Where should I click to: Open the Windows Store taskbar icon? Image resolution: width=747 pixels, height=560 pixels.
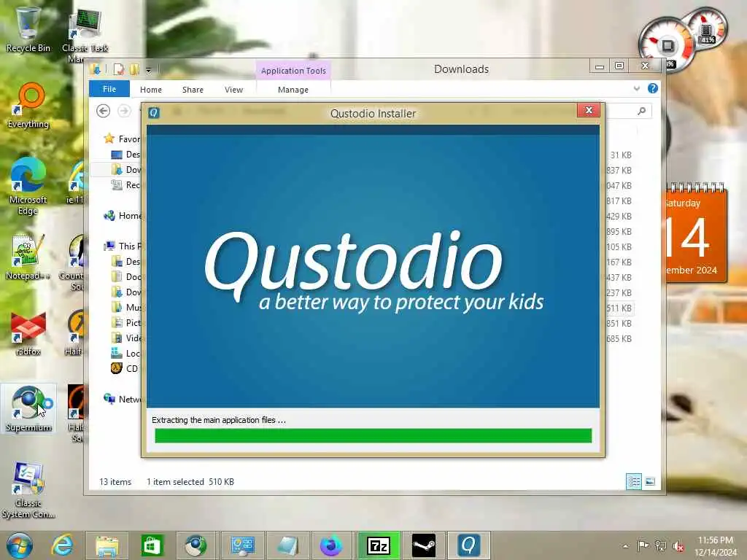tap(152, 545)
